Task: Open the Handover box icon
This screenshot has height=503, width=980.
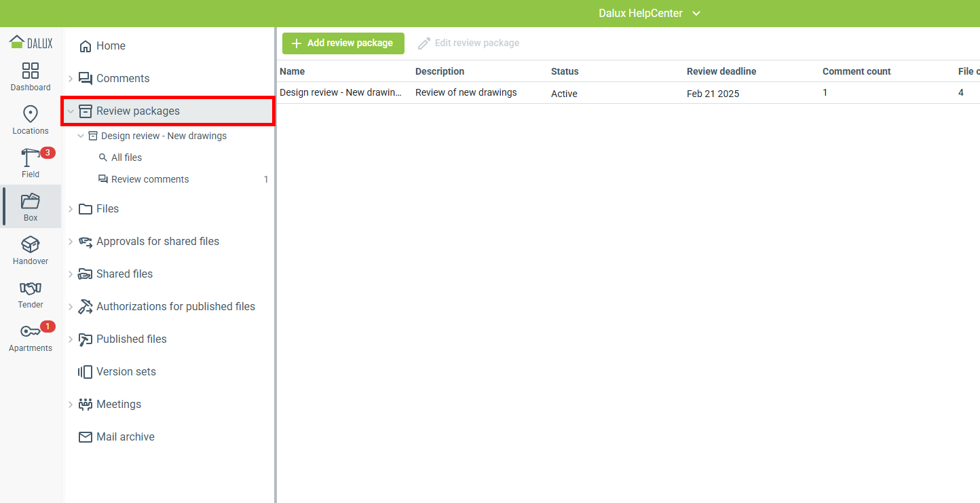Action: tap(31, 244)
